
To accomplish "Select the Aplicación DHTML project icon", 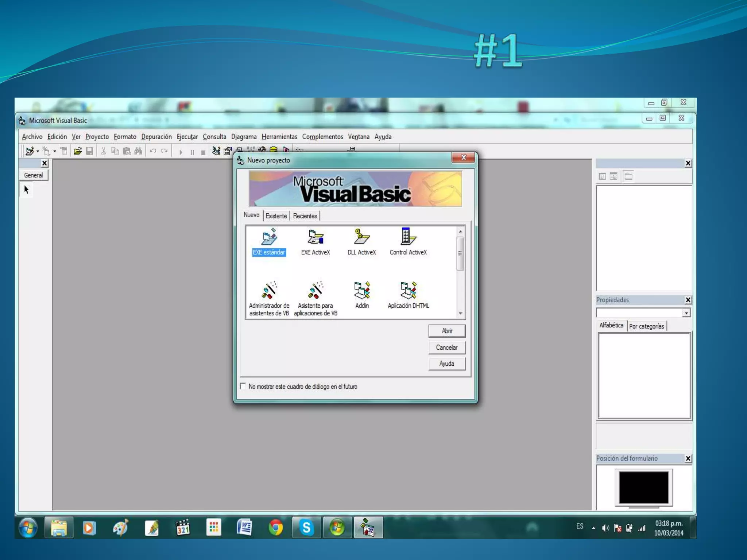I will (x=408, y=291).
